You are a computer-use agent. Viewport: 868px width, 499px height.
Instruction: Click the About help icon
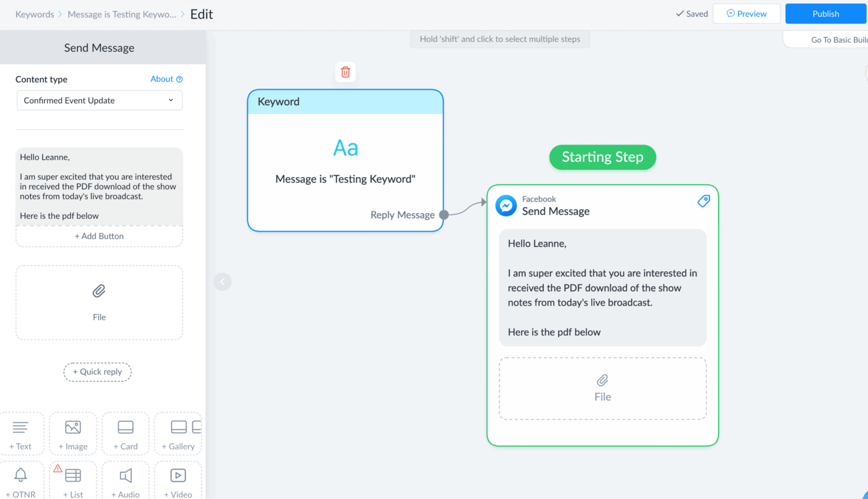[179, 79]
